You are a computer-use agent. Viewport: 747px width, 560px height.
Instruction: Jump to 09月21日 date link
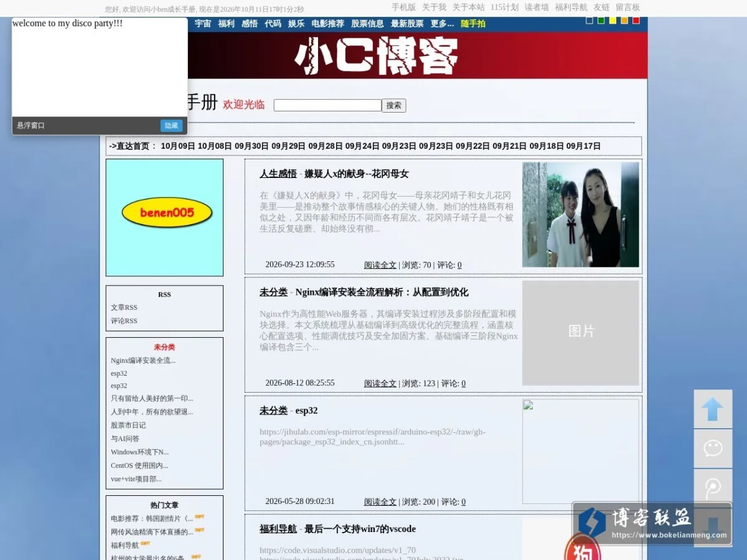point(510,146)
